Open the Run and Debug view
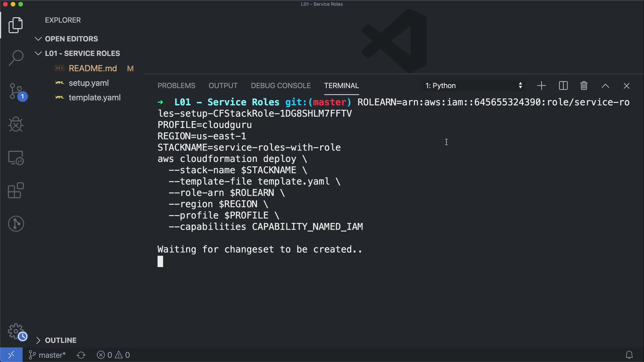Image resolution: width=644 pixels, height=362 pixels. pyautogui.click(x=16, y=125)
